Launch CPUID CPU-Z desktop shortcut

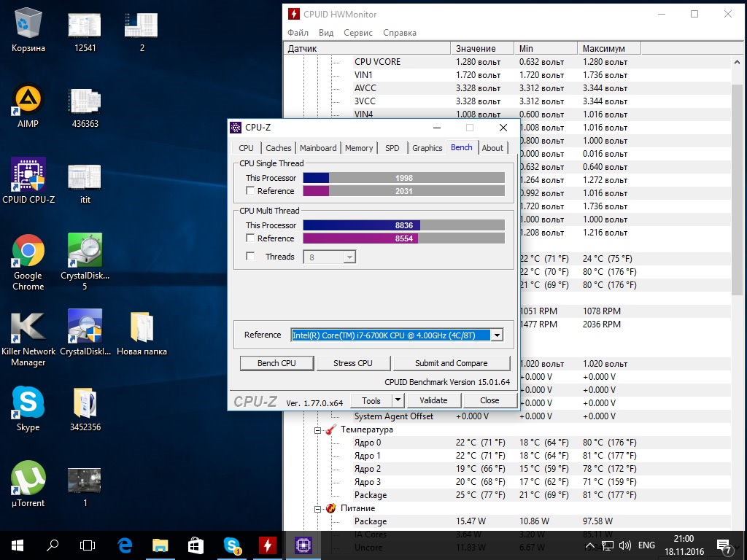(x=28, y=181)
